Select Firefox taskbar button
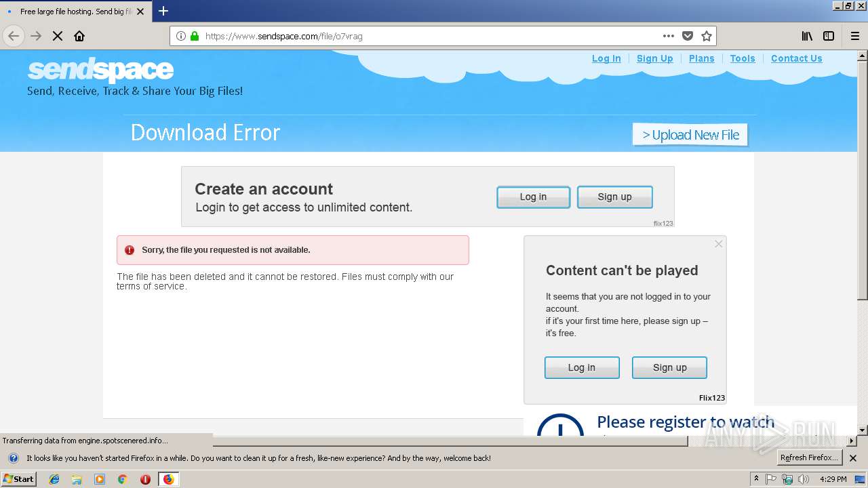The height and width of the screenshot is (488, 868). click(x=168, y=479)
